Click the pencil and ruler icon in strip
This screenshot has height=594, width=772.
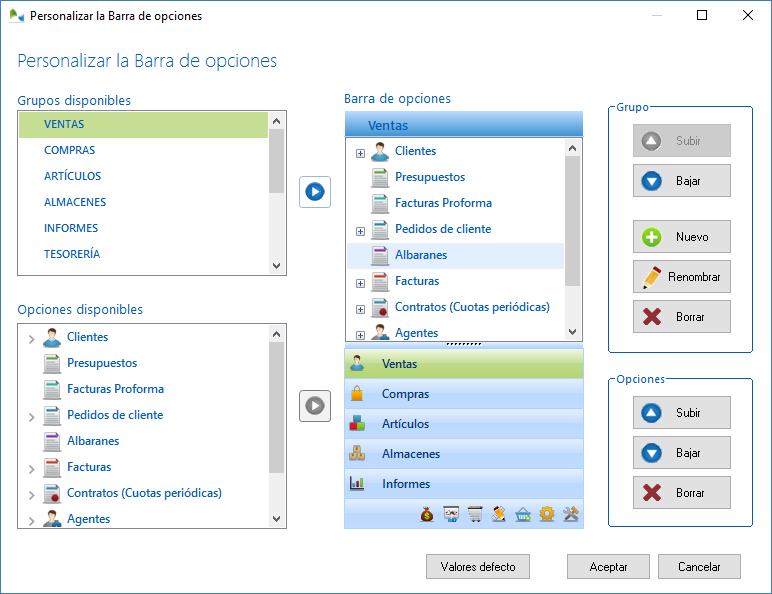pyautogui.click(x=499, y=515)
